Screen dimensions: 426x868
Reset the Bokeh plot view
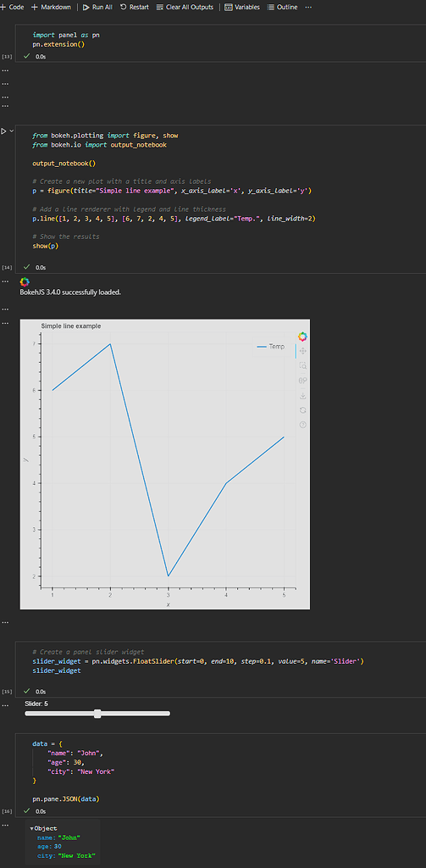click(x=302, y=410)
